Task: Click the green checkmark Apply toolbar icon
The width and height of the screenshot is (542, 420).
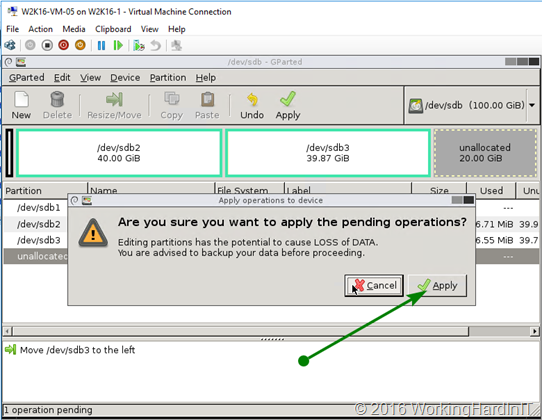Action: (x=288, y=99)
